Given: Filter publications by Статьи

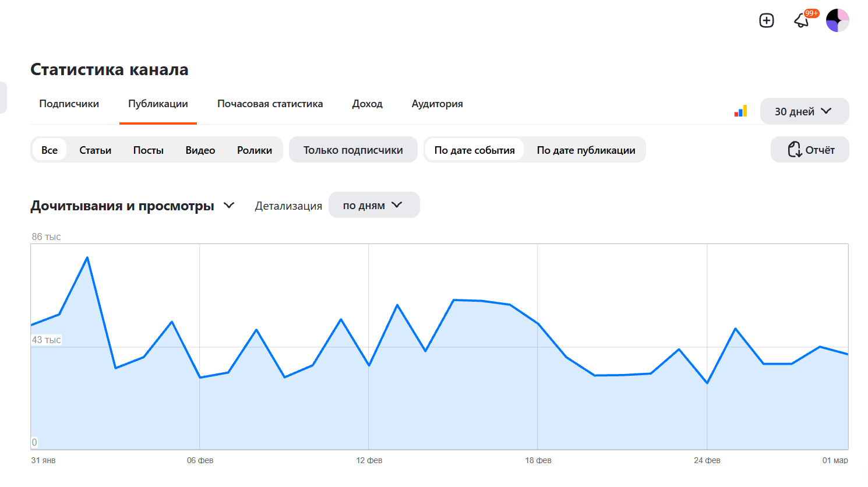Looking at the screenshot, I should pyautogui.click(x=95, y=150).
